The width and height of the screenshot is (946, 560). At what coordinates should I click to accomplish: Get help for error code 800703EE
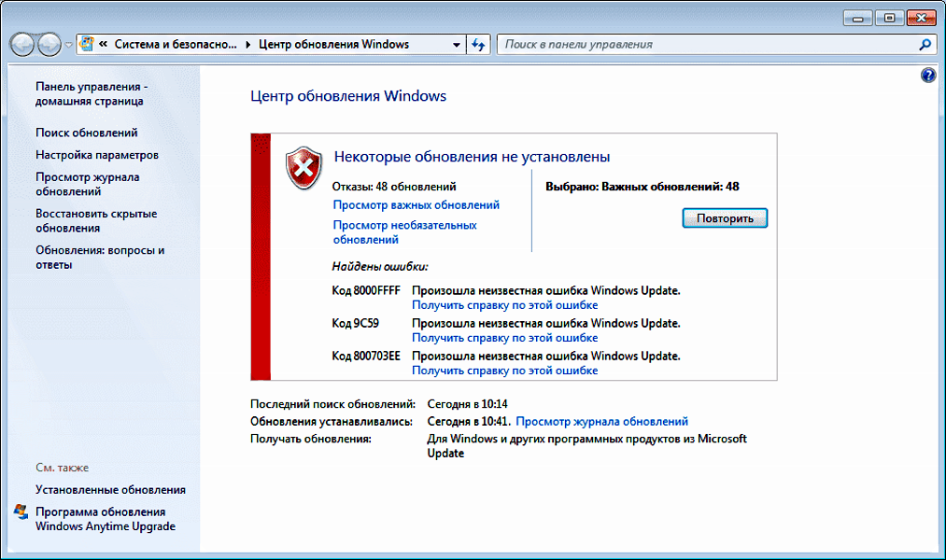point(504,371)
